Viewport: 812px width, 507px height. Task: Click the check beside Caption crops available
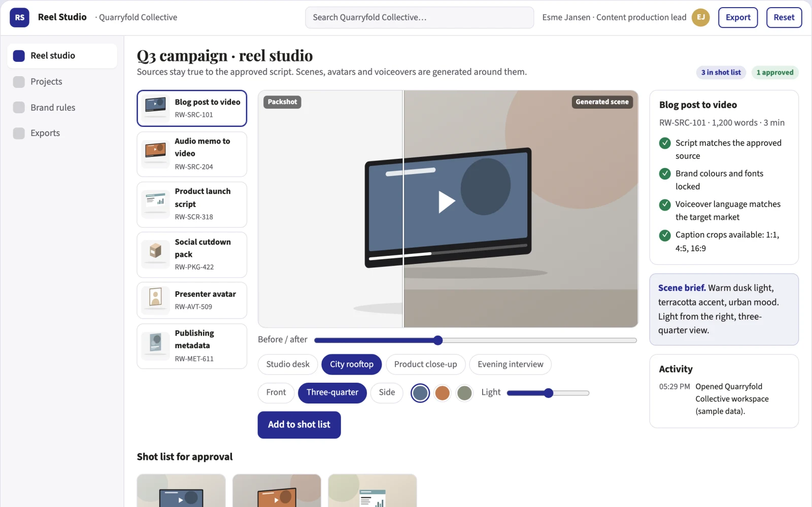[x=665, y=235]
